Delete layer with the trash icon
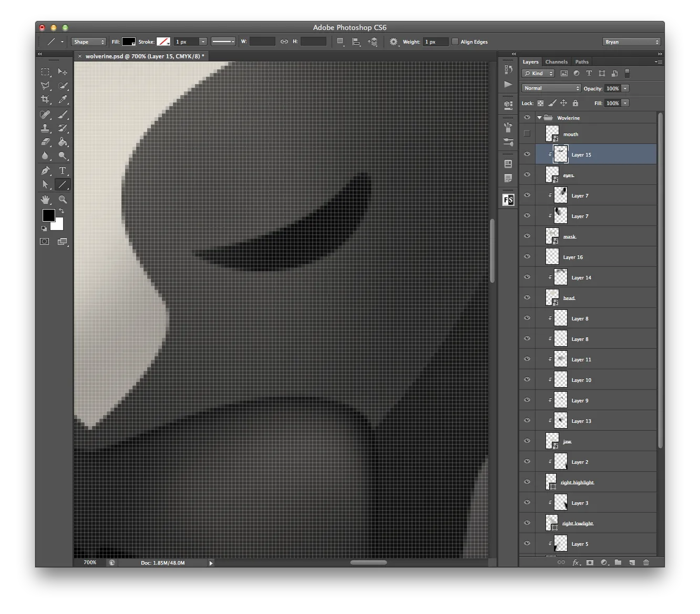The image size is (700, 614). 646,563
